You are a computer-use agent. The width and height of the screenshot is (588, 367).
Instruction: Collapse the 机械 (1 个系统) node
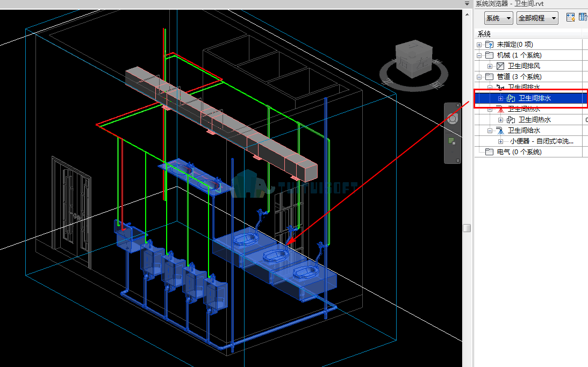point(479,55)
